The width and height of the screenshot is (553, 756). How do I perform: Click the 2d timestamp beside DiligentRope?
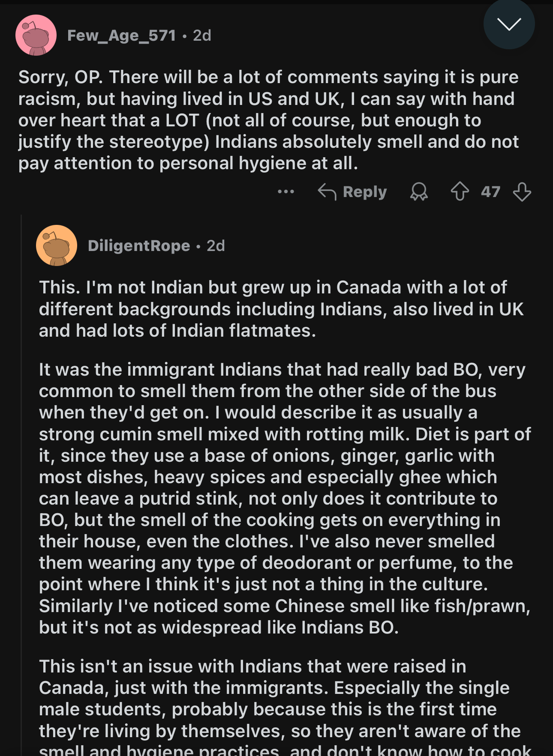[x=216, y=246]
